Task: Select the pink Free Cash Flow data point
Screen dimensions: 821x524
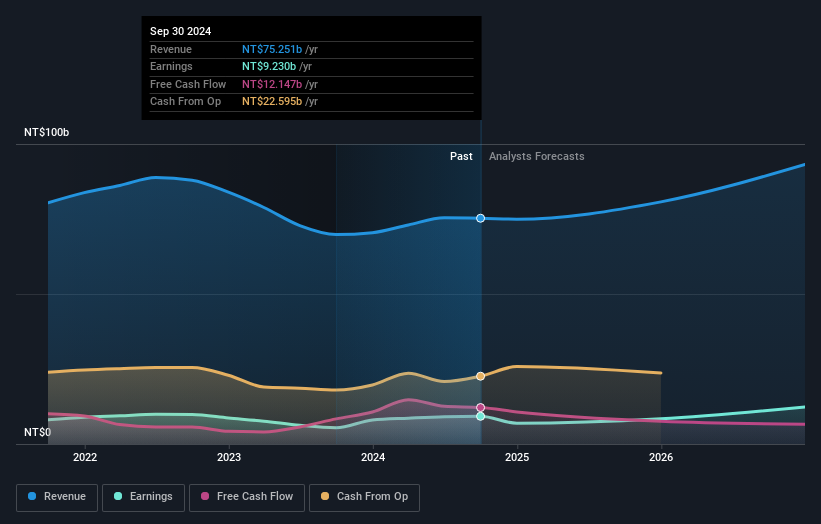Action: coord(481,408)
